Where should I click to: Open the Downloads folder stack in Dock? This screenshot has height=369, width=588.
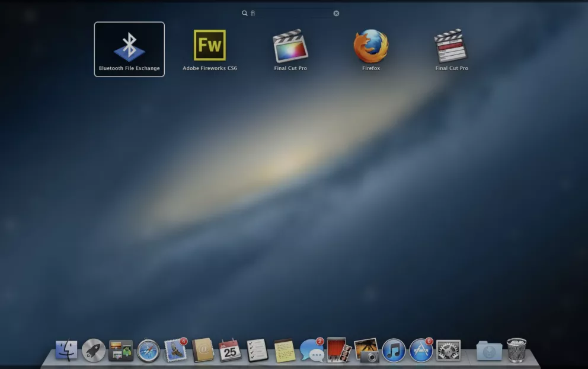tap(489, 351)
